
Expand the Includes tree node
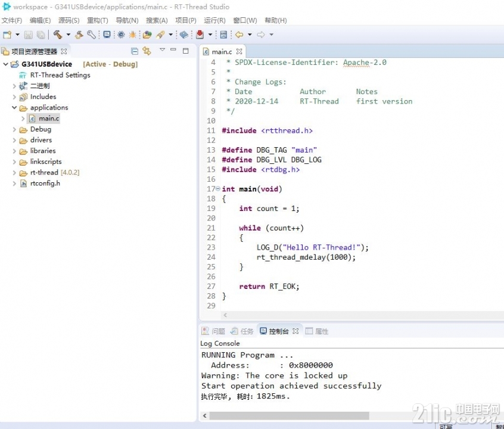tap(14, 97)
